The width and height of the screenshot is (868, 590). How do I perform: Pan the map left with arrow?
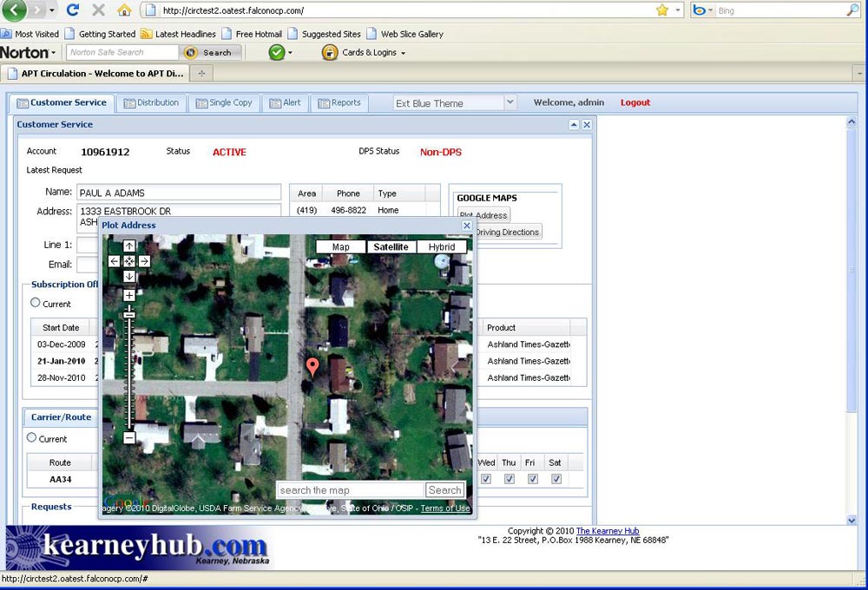(x=114, y=261)
